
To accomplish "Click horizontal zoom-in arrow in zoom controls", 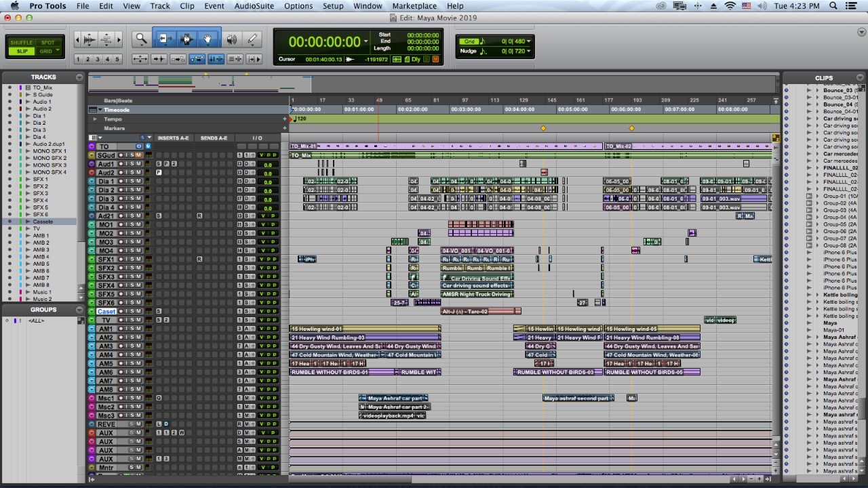I will (x=119, y=40).
